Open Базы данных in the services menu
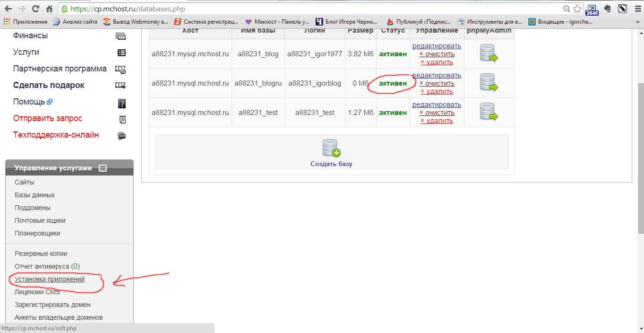This screenshot has width=644, height=333. click(x=34, y=195)
